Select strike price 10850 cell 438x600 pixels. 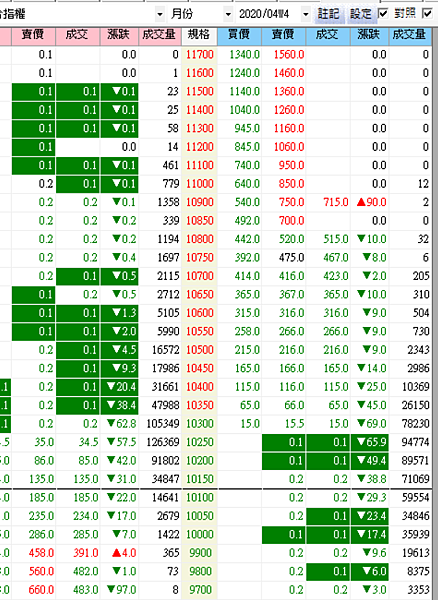[x=199, y=221]
